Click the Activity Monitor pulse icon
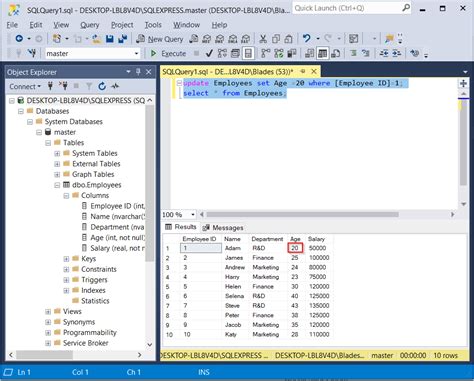The height and width of the screenshot is (381, 474). 115,86
